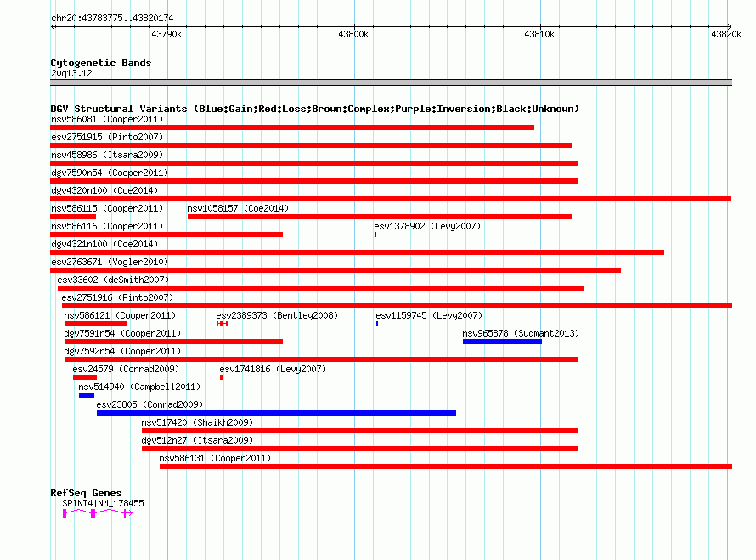Click the dgv7590n54 (Cooper2011) label
756x560 pixels.
[110, 173]
